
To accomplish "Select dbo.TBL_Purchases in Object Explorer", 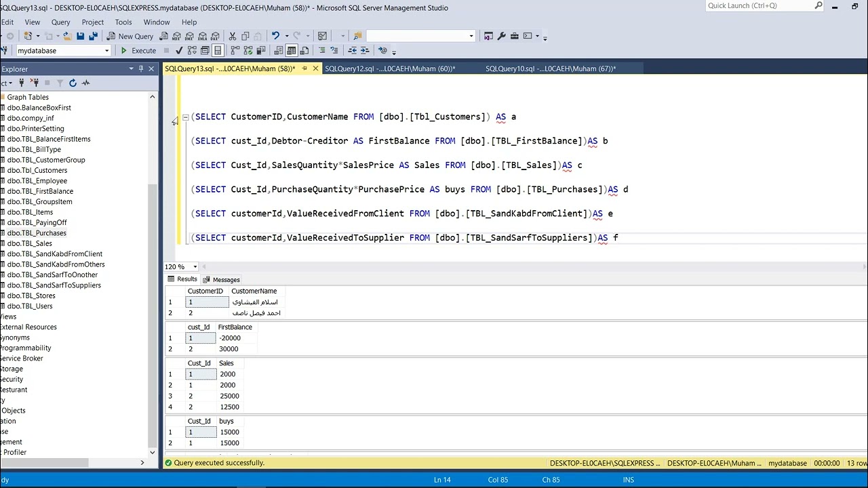I will click(x=37, y=232).
